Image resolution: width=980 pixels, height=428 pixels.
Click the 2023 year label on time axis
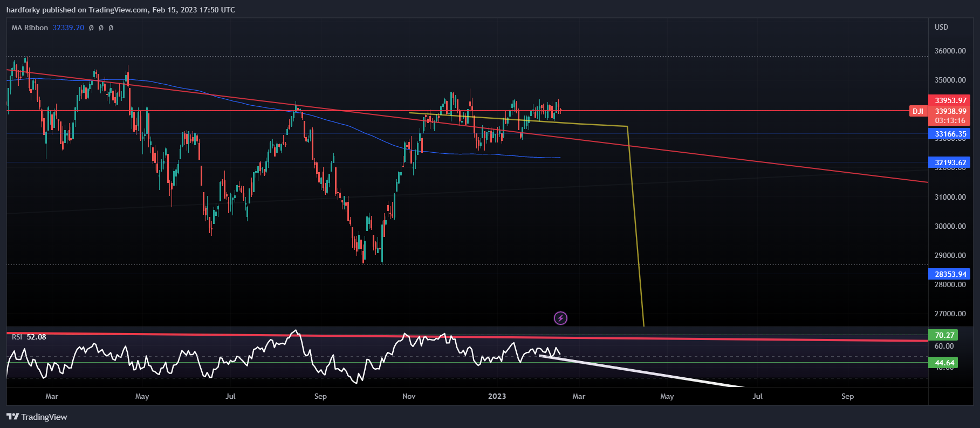tap(497, 396)
